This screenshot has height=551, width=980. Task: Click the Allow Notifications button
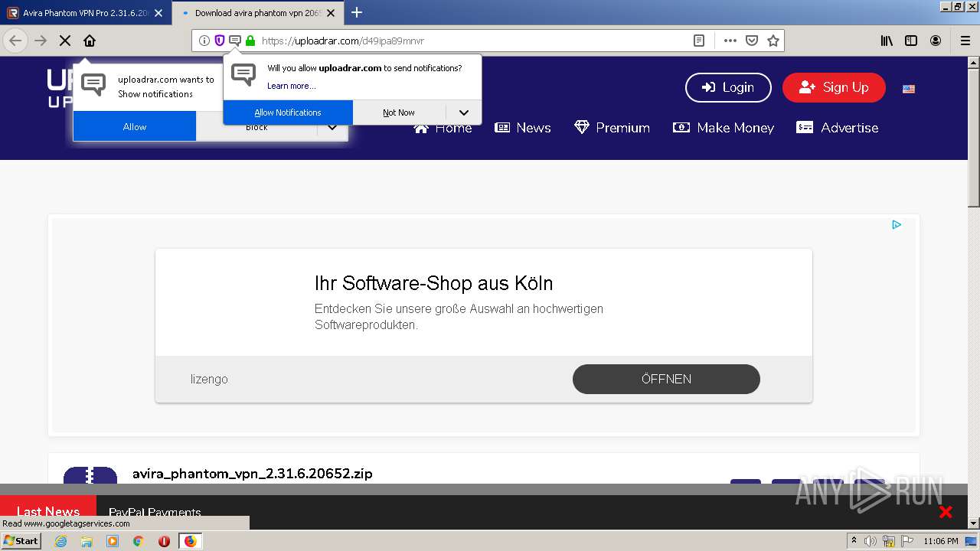pos(288,112)
